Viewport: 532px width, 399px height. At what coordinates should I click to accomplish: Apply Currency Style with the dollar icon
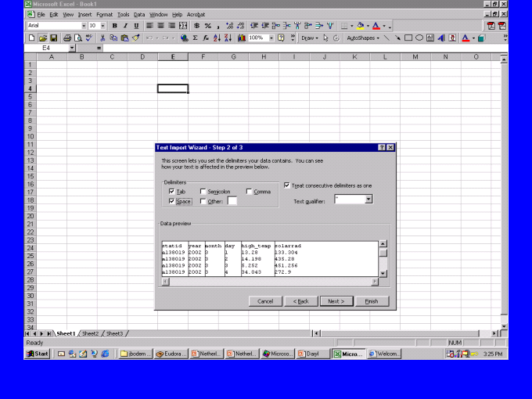click(x=197, y=26)
